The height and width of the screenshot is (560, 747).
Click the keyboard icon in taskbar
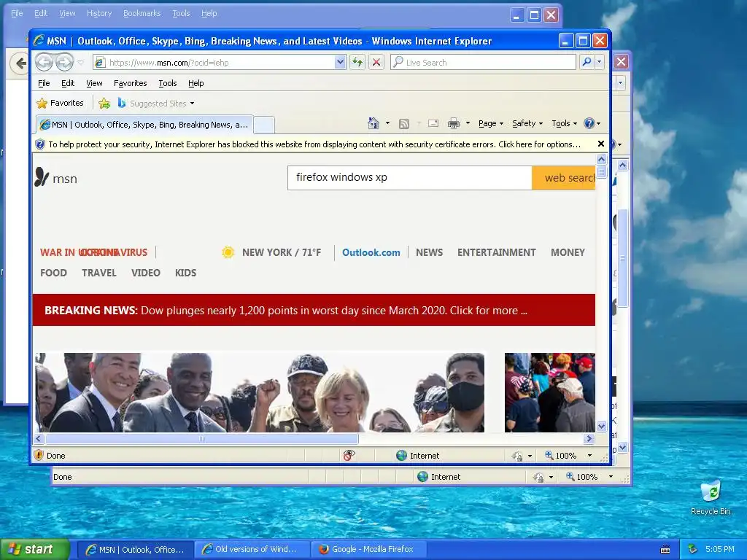pos(665,550)
